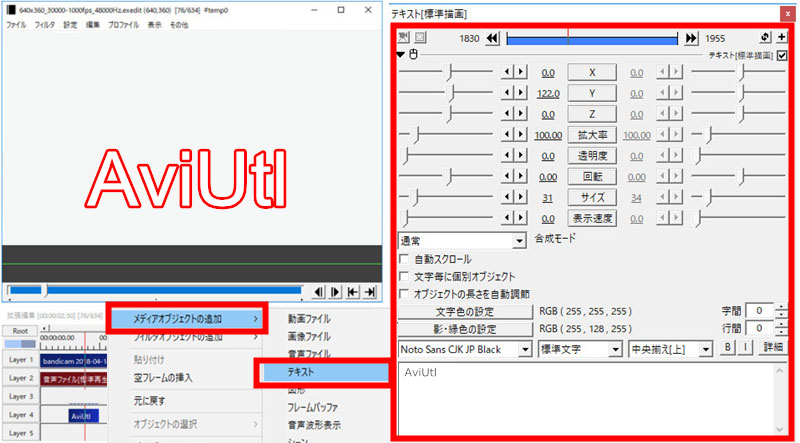Collapse the text settings with the triangle

(401, 54)
